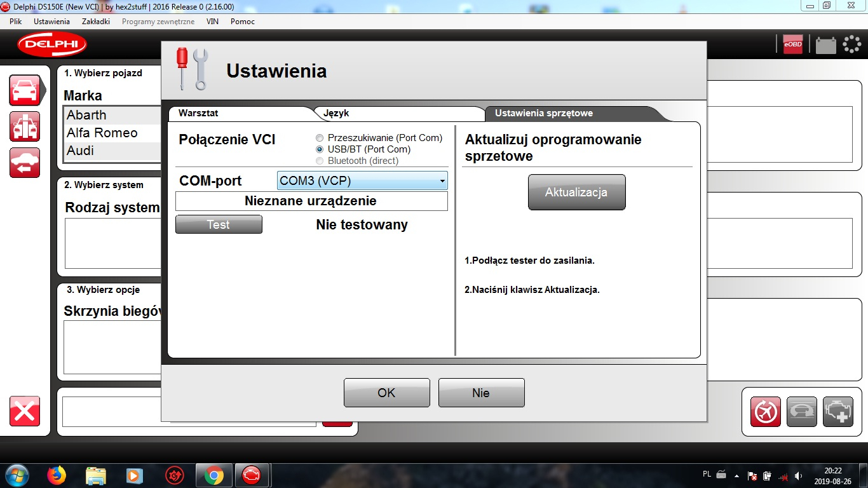Select the single car vehicle icon in sidebar
This screenshot has height=488, width=868.
(25, 90)
